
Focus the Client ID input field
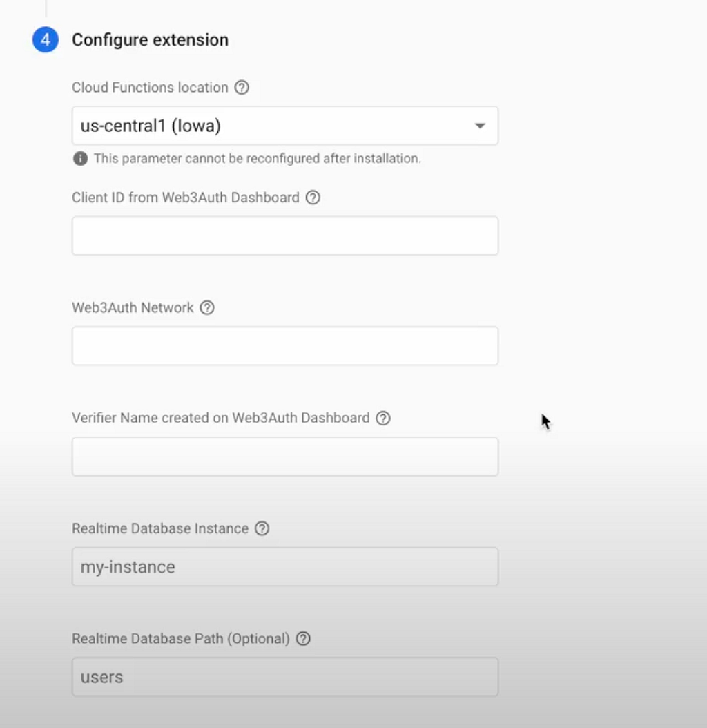285,236
